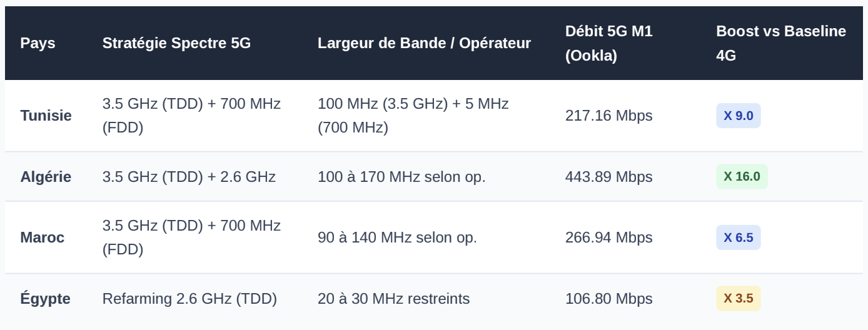Click the Débit 5G M1 (Ookla) header
The height and width of the screenshot is (330, 868).
pyautogui.click(x=608, y=43)
